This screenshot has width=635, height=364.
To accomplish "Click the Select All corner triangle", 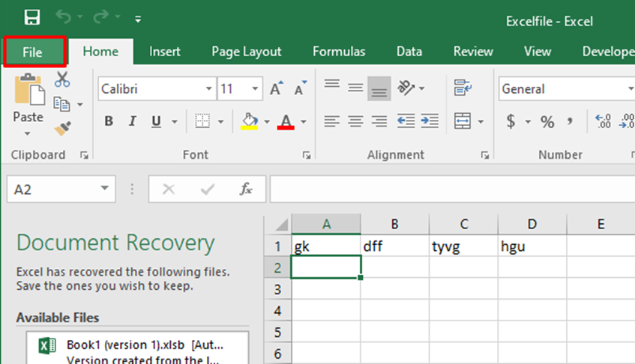I will (281, 225).
